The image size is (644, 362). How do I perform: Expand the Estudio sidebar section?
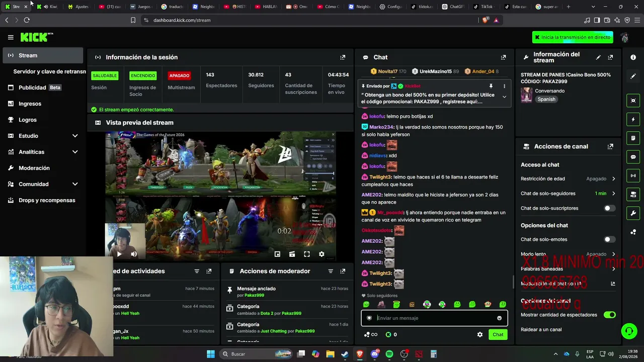(x=75, y=136)
